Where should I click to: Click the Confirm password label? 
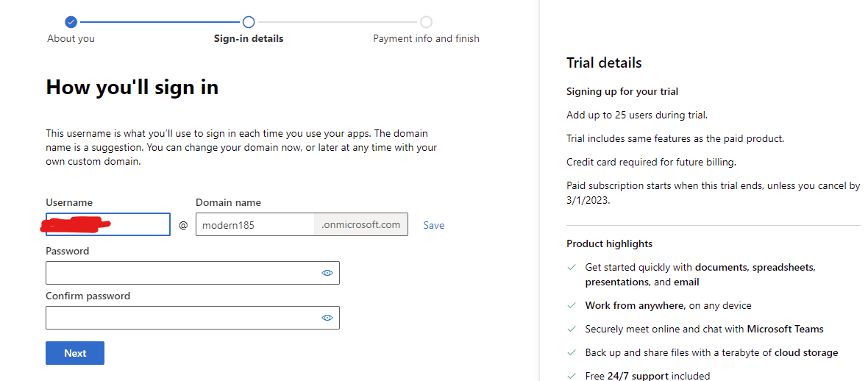88,296
